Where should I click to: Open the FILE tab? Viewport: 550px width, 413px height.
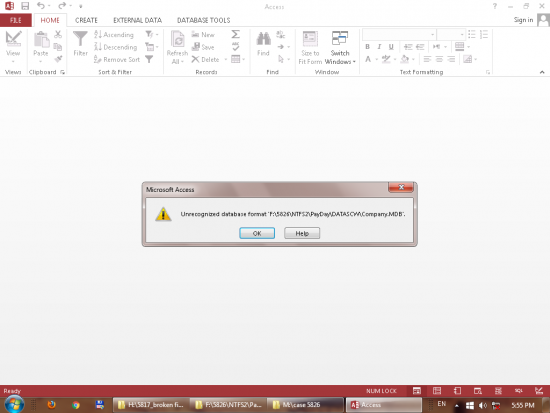(x=16, y=20)
